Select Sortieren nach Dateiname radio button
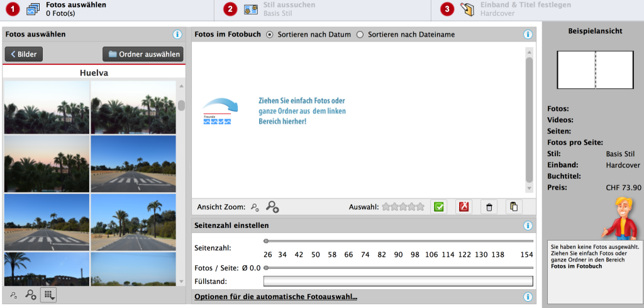 [x=360, y=35]
